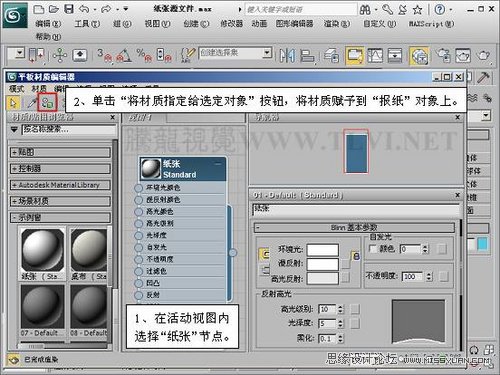This screenshot has height=375, width=500.
Task: Click the diffuse 漫反射 color swatch
Action: click(x=323, y=264)
